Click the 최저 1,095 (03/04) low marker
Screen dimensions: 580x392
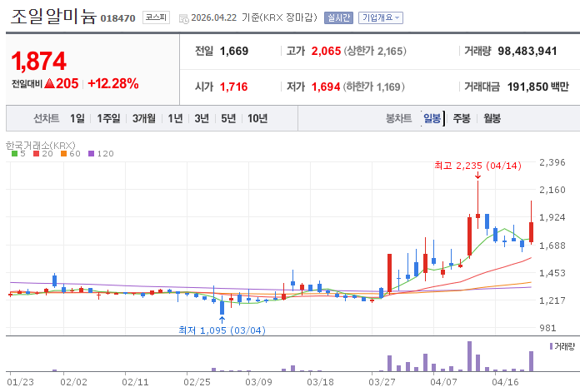(x=222, y=330)
